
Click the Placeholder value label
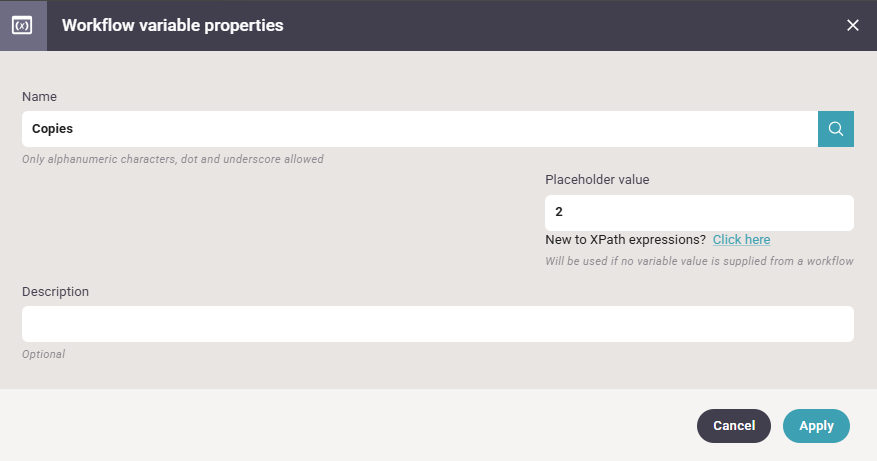(597, 180)
